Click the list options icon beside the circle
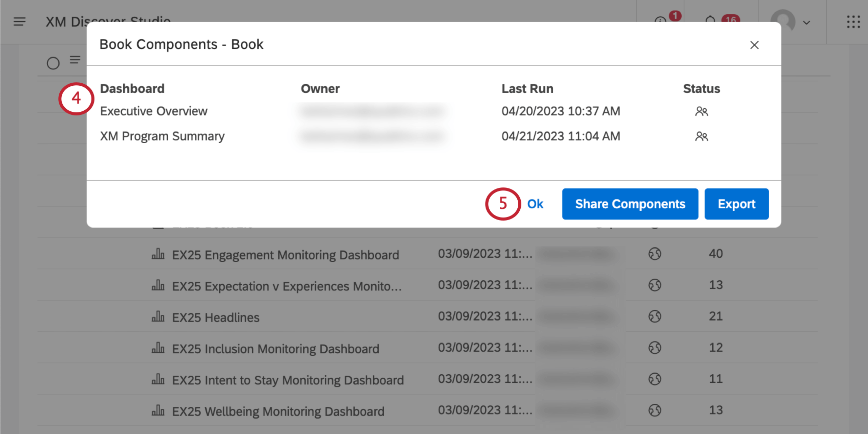 pyautogui.click(x=75, y=60)
